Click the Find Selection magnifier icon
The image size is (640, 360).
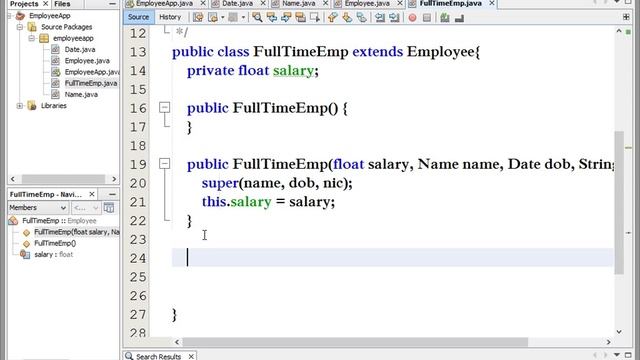coord(257,17)
